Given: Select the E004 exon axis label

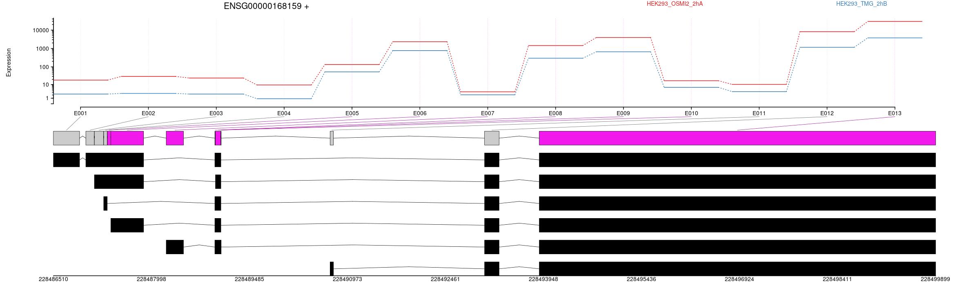Looking at the screenshot, I should pyautogui.click(x=284, y=113).
